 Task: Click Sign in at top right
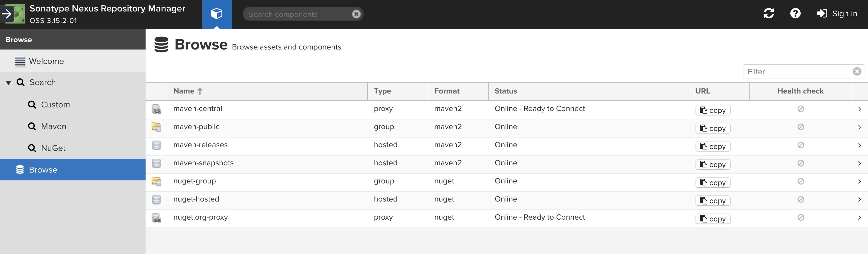[837, 14]
